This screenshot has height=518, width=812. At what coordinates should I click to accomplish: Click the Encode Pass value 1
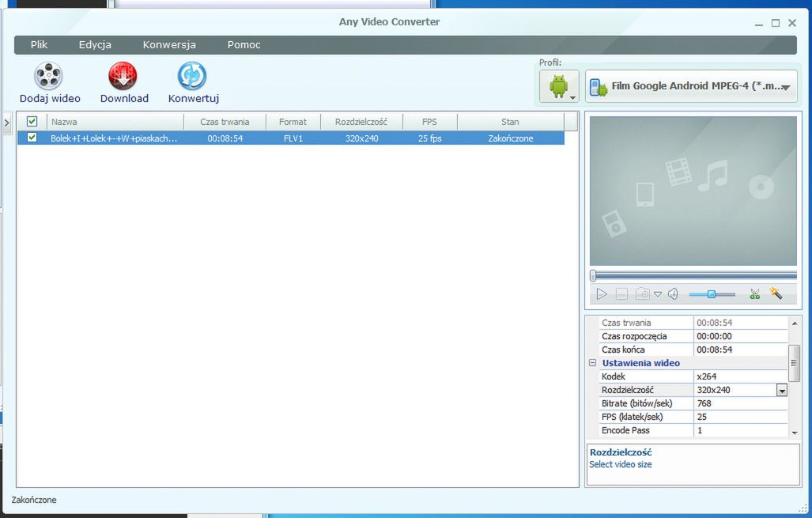tap(740, 430)
